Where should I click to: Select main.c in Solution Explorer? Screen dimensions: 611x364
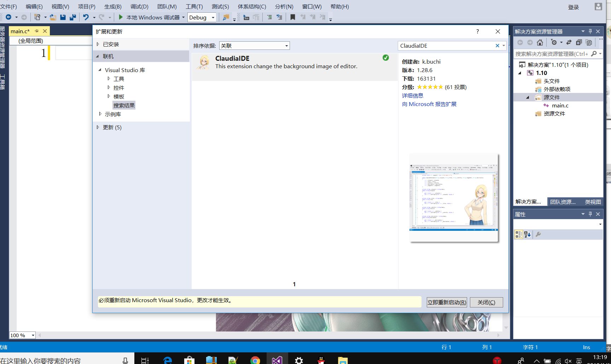(560, 105)
